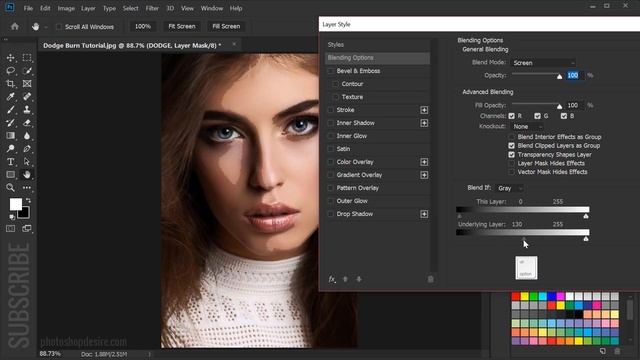
Task: Enable Drop Shadow effect checkbox
Action: click(331, 214)
